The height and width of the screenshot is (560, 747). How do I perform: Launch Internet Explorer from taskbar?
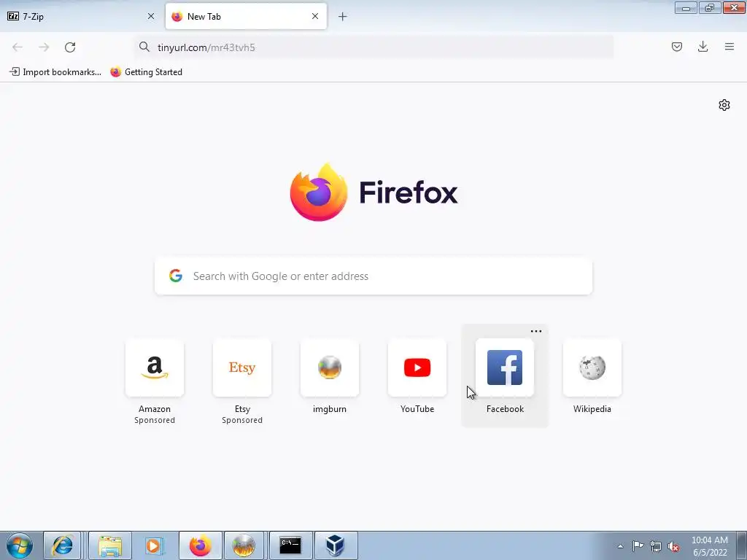pos(63,545)
